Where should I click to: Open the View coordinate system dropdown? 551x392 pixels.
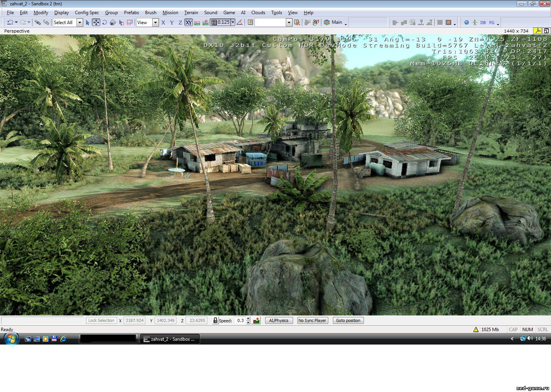(155, 23)
